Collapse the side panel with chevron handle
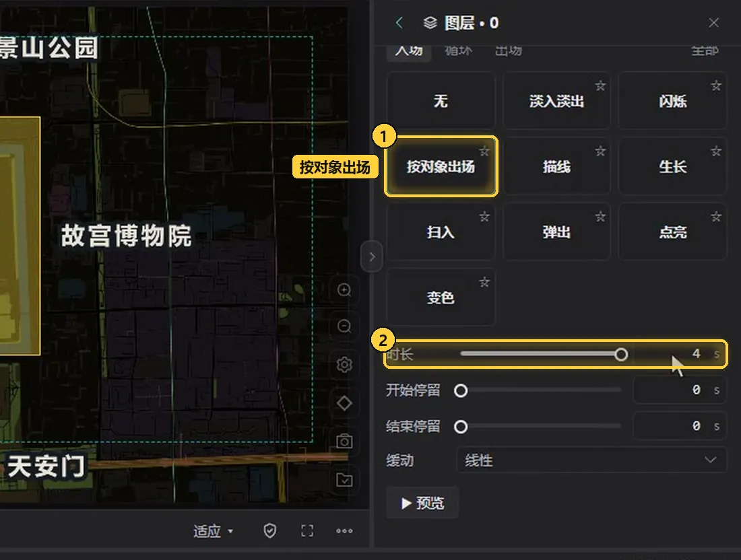 [372, 256]
